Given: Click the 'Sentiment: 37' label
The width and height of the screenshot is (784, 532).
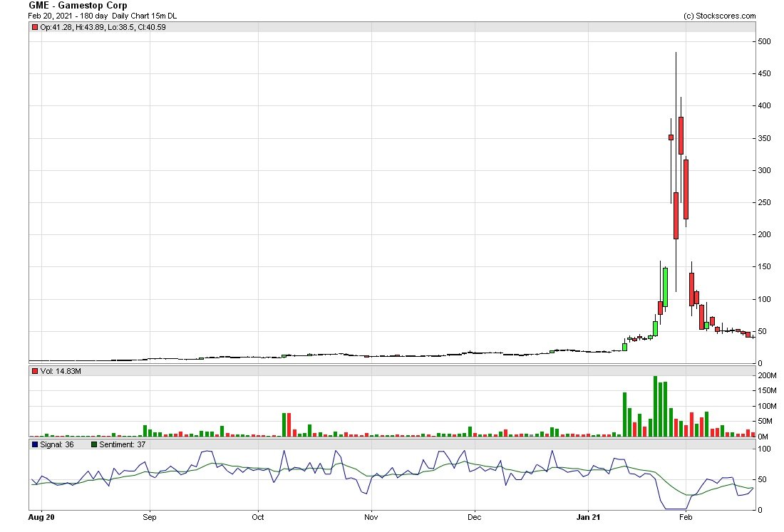Looking at the screenshot, I should coord(122,444).
